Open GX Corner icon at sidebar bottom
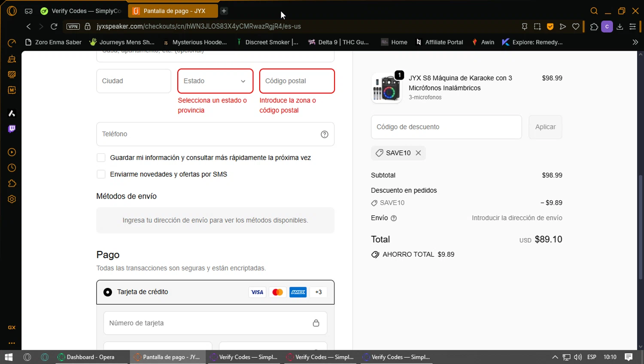 (x=12, y=327)
